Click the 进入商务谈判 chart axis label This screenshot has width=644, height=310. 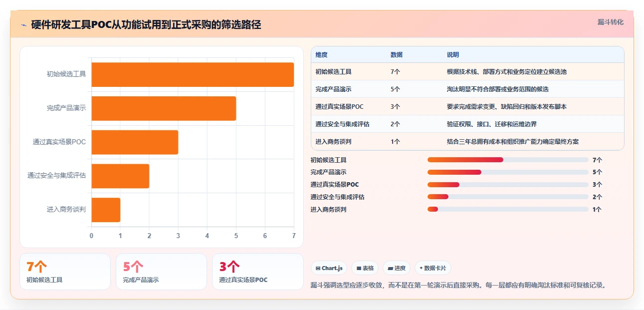click(66, 210)
